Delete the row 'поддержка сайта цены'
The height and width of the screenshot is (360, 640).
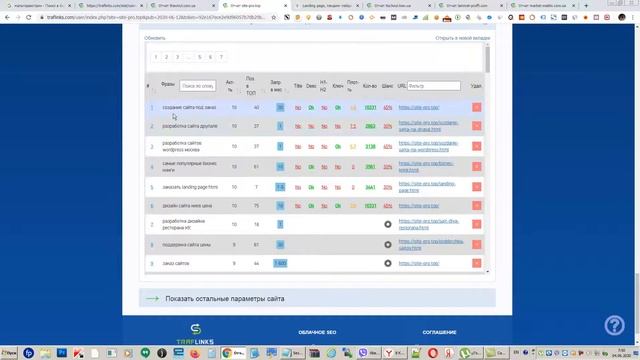476,244
